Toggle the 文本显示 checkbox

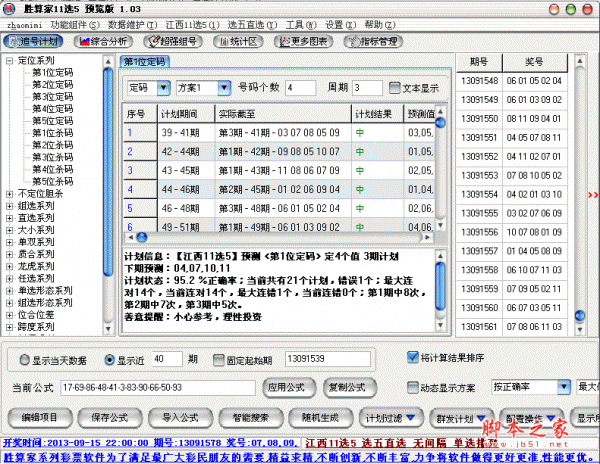point(395,88)
